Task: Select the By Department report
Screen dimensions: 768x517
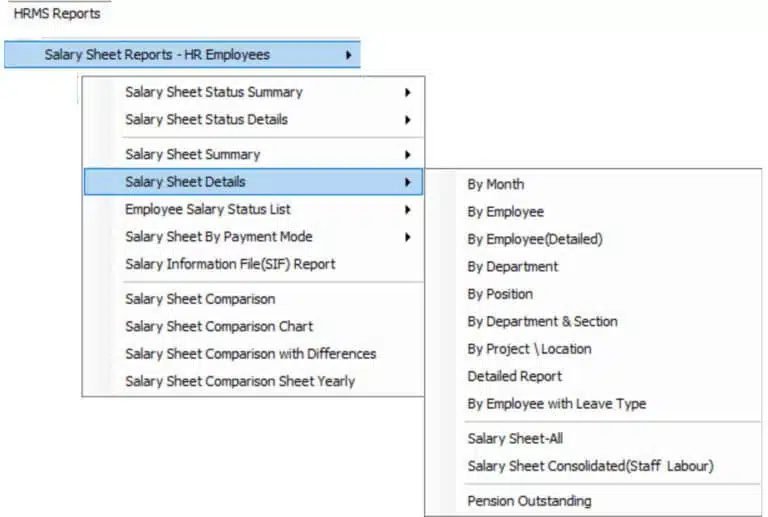Action: (x=512, y=267)
